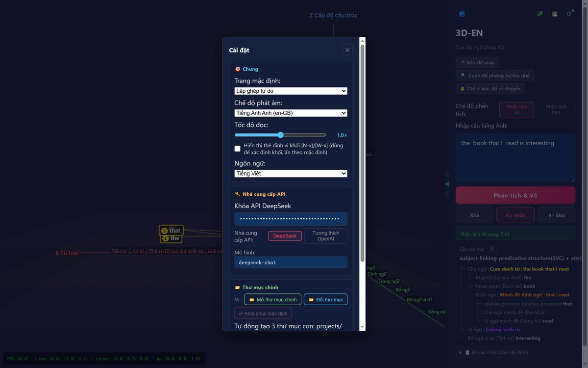This screenshot has height=368, width=588.
Task: Click the Khóa API DeepSeek key field
Action: coord(291,219)
